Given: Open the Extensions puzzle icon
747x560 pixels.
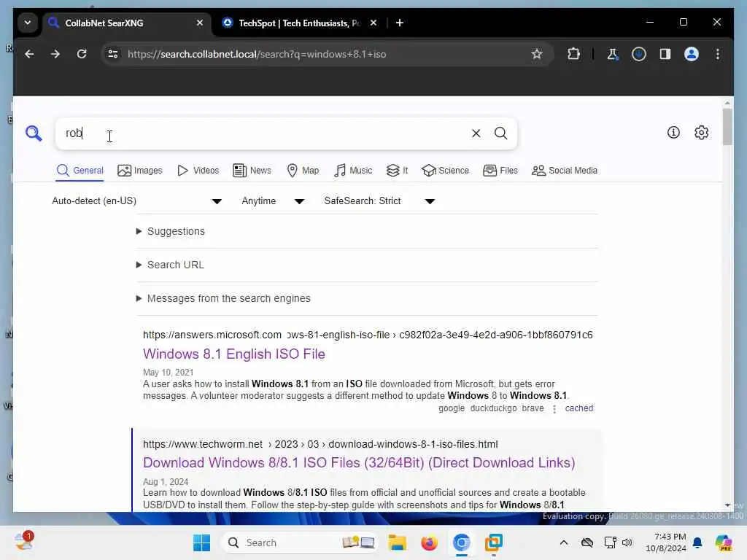Looking at the screenshot, I should pyautogui.click(x=573, y=54).
